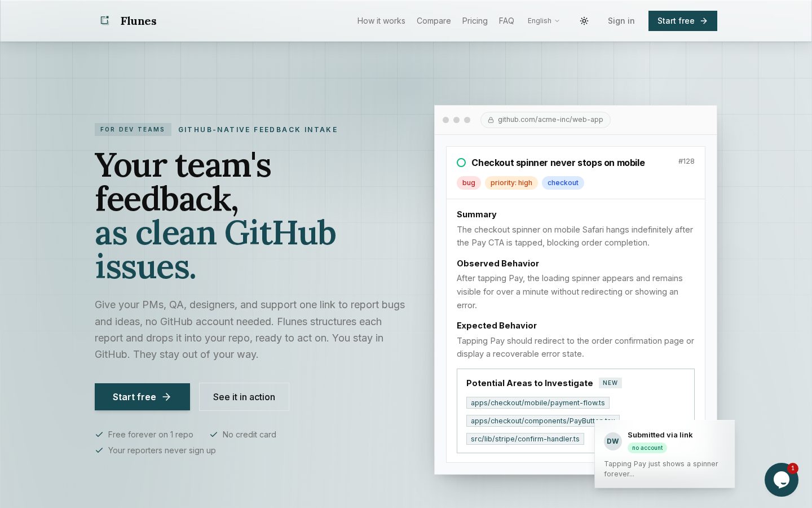Image resolution: width=812 pixels, height=508 pixels.
Task: Click the open issue status circle icon
Action: (x=461, y=163)
